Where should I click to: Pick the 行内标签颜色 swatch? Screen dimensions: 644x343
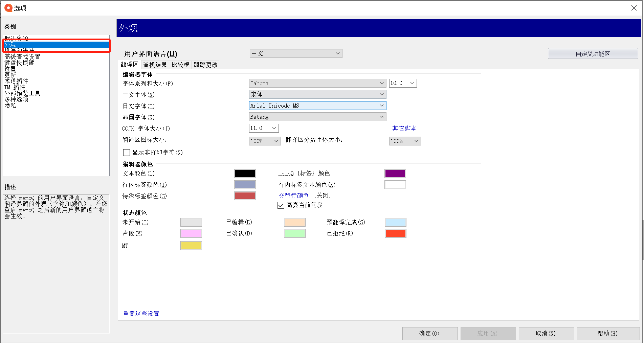[245, 185]
